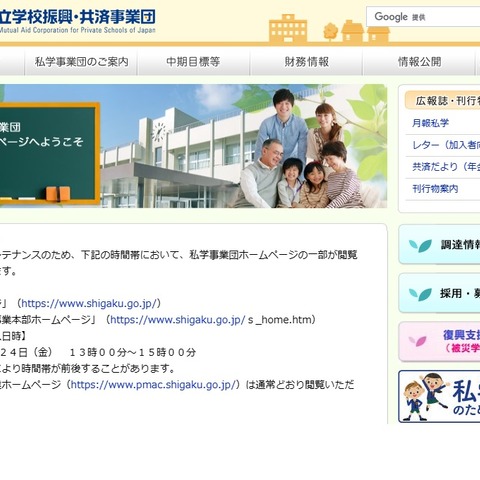Click the 広報誌・刊行物 section header
The image size is (480, 480).
443,100
